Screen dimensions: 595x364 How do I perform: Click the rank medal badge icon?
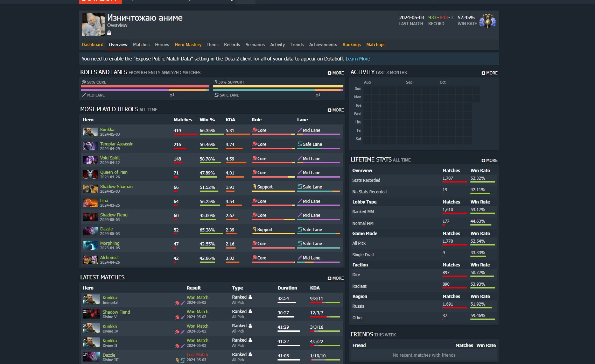488,21
